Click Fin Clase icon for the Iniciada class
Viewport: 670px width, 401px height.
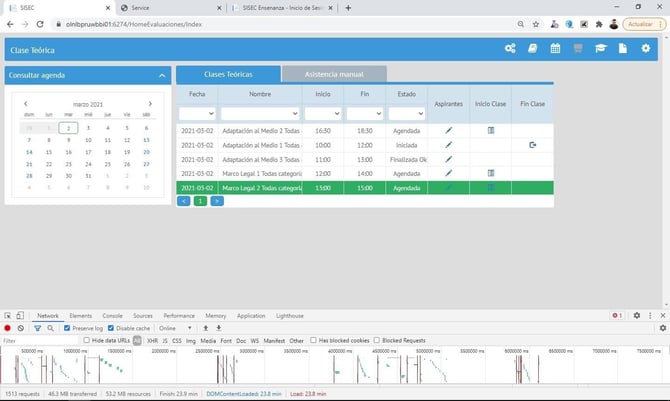[x=533, y=145]
